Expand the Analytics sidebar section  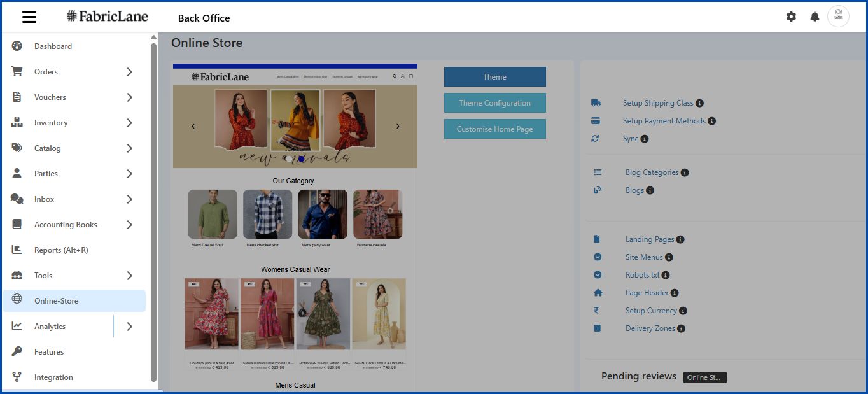pos(130,326)
